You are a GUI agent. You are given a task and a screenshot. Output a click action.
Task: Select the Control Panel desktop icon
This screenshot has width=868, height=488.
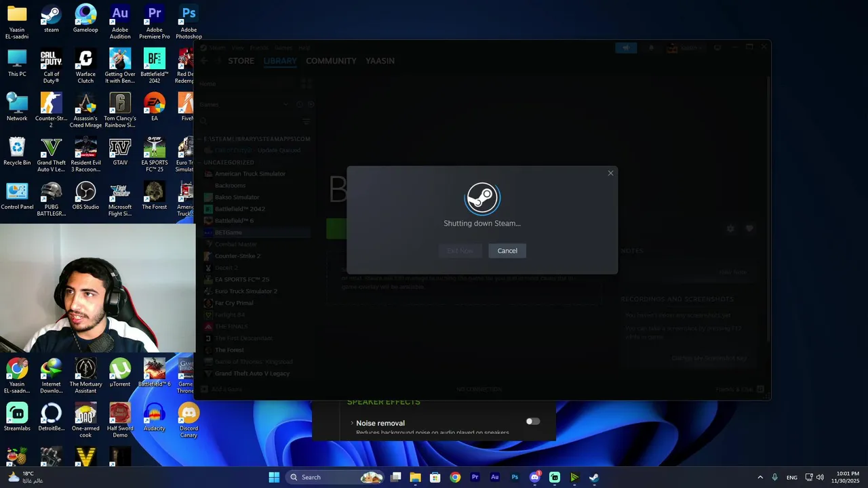coord(17,195)
